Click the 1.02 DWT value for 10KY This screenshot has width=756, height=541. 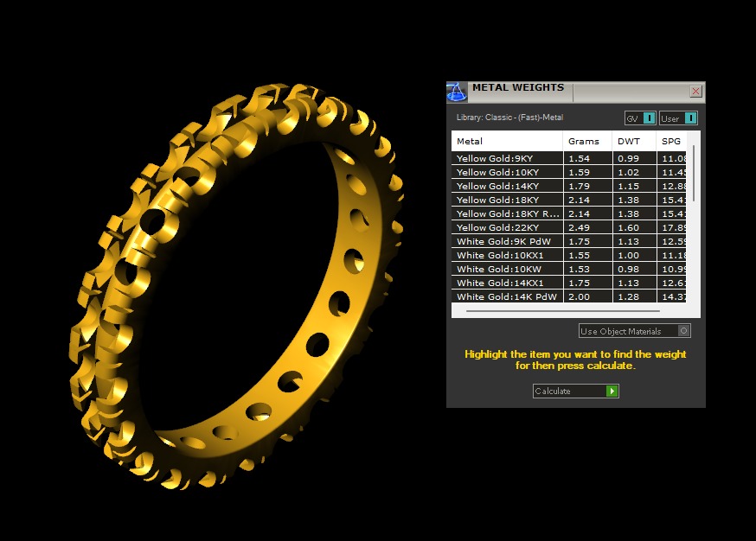tap(628, 172)
